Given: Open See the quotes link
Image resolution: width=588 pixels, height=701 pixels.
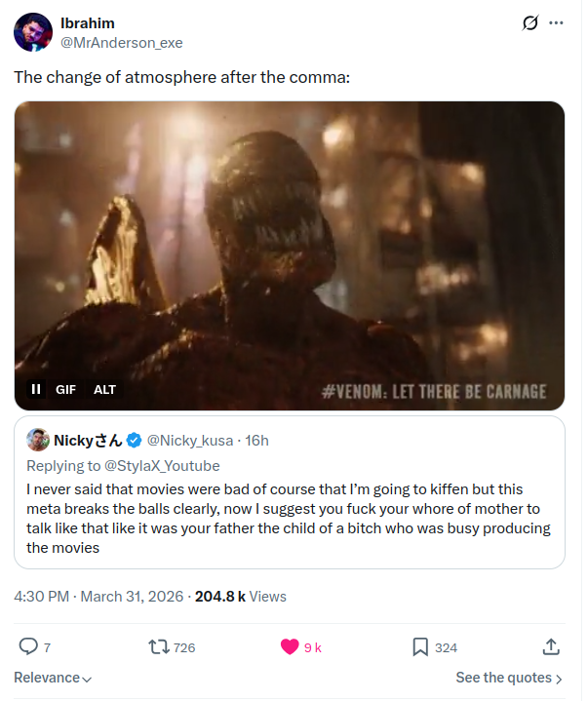Looking at the screenshot, I should [509, 678].
